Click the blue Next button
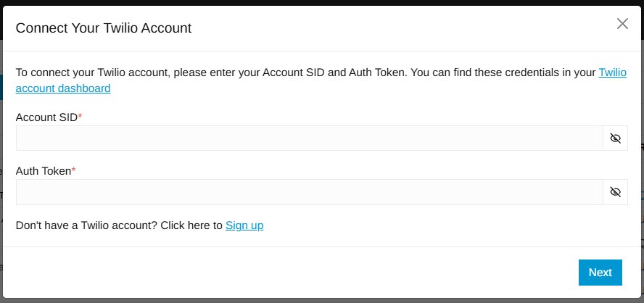 tap(600, 273)
